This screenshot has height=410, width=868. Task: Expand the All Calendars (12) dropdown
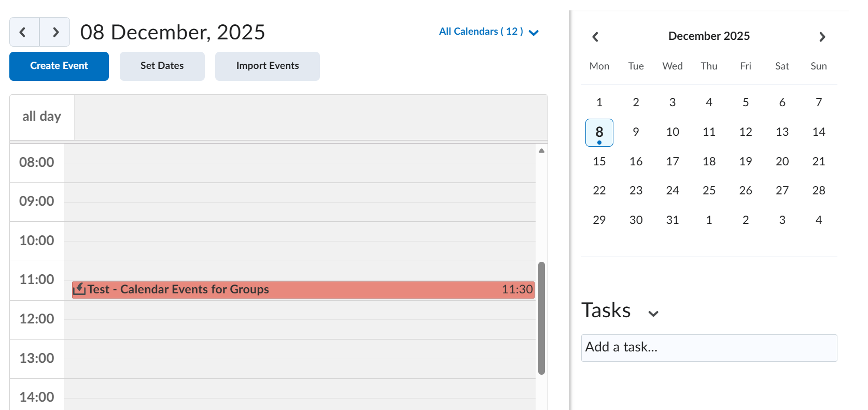(488, 32)
